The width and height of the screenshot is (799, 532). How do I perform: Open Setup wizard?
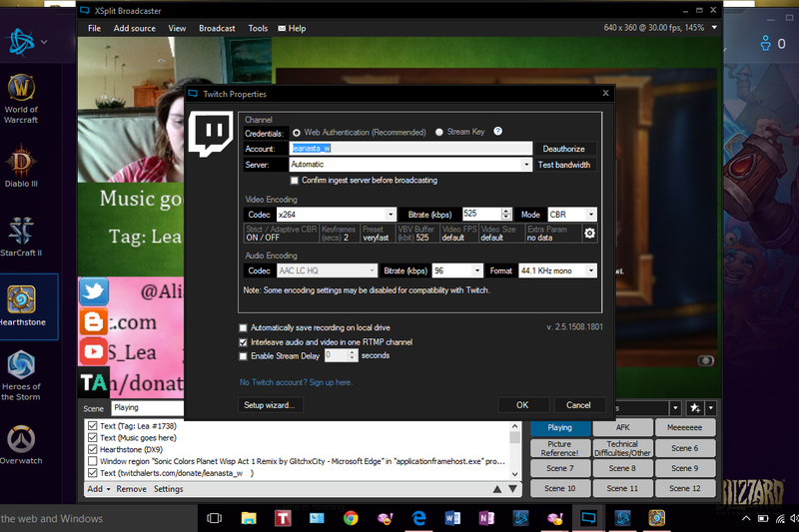[x=270, y=405]
